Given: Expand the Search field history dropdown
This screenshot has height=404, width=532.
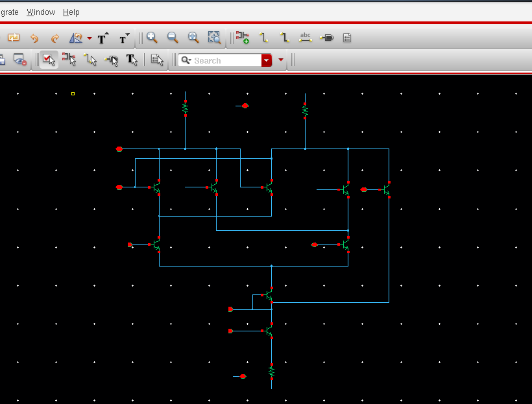Looking at the screenshot, I should coord(266,60).
